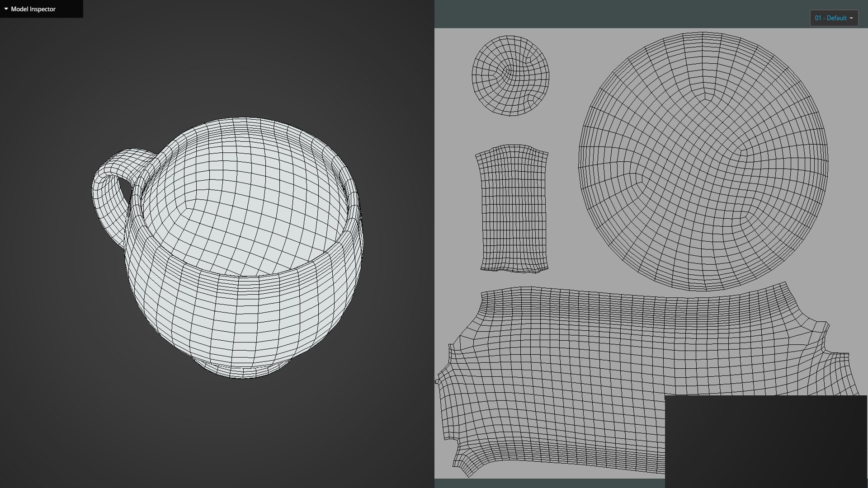868x488 pixels.
Task: Select the small circular UV island
Action: [510, 75]
